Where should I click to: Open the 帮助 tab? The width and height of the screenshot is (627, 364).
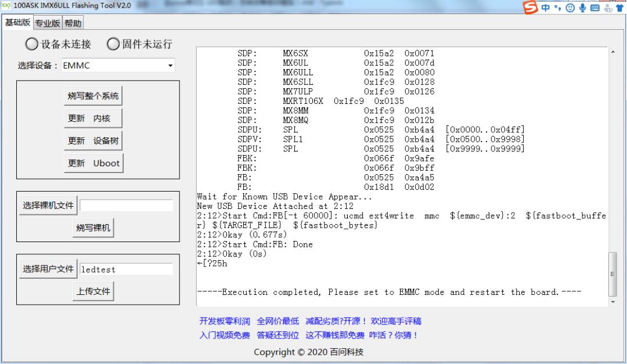73,23
